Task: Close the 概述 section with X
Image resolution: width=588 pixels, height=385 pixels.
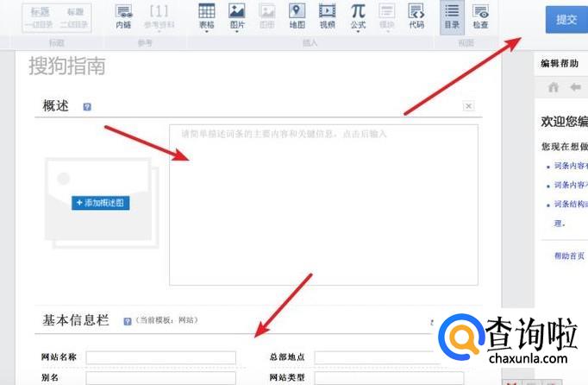Action: [x=468, y=106]
